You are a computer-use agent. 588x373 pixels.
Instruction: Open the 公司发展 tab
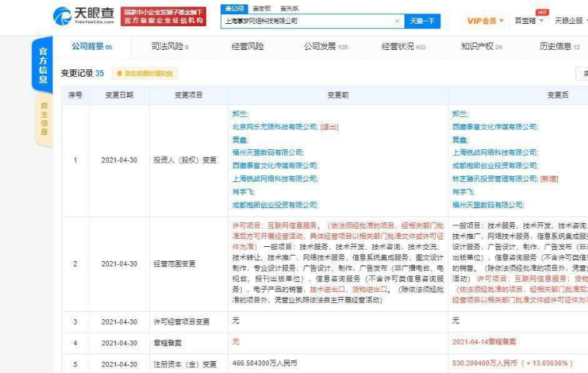326,46
